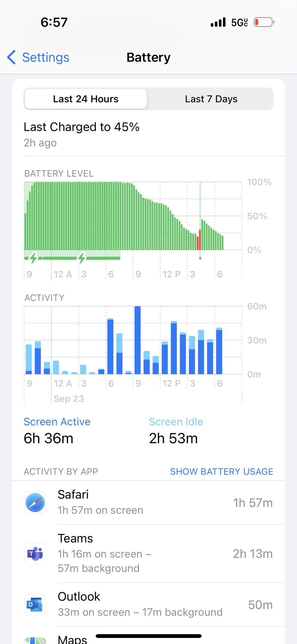The width and height of the screenshot is (297, 644).
Task: Tap the cellular signal bars icon
Action: pyautogui.click(x=218, y=22)
